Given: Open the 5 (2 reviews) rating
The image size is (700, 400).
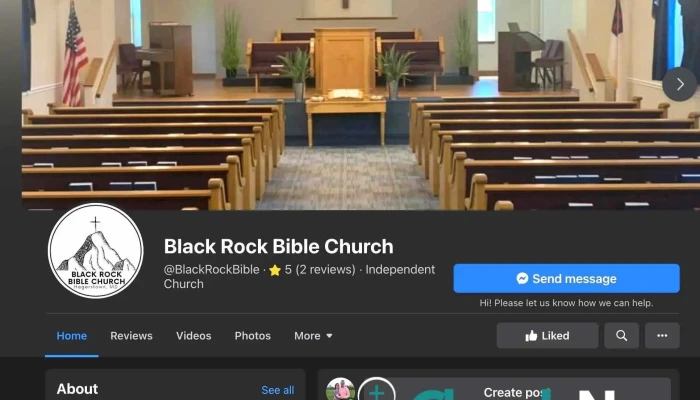Looking at the screenshot, I should 320,270.
